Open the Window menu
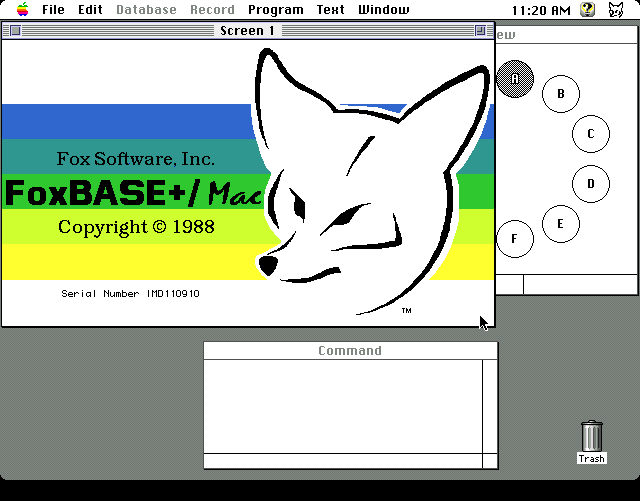 pyautogui.click(x=383, y=9)
